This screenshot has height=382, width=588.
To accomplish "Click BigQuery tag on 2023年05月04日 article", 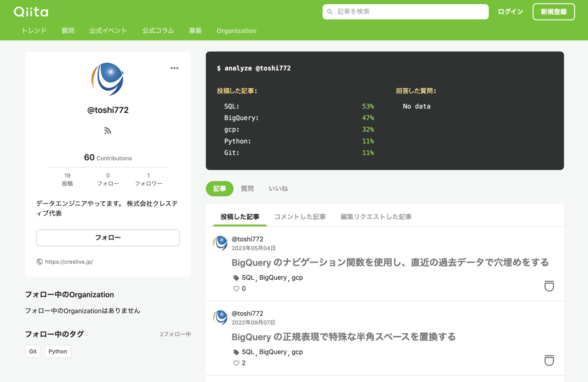I will [273, 278].
